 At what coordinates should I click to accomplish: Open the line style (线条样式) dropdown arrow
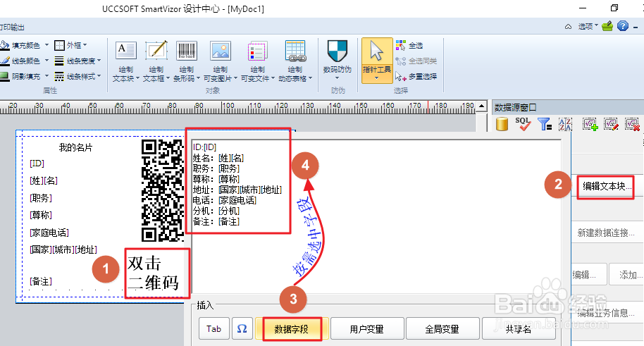coord(99,76)
